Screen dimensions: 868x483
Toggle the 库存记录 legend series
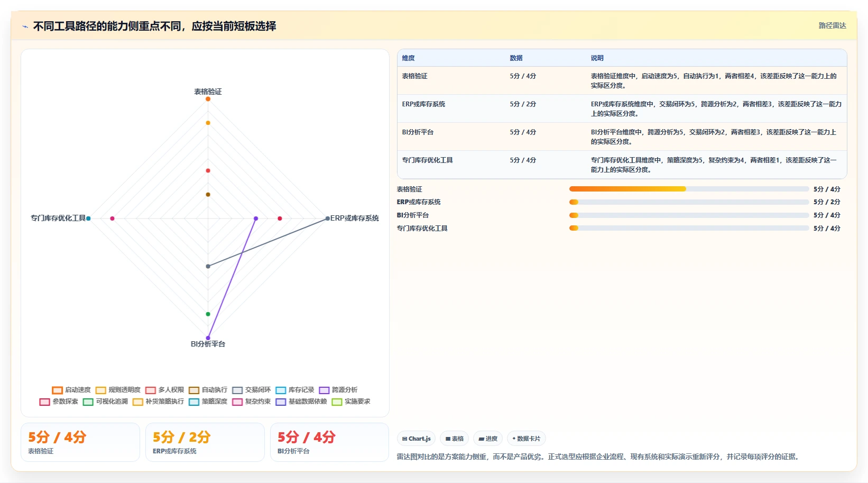(294, 390)
